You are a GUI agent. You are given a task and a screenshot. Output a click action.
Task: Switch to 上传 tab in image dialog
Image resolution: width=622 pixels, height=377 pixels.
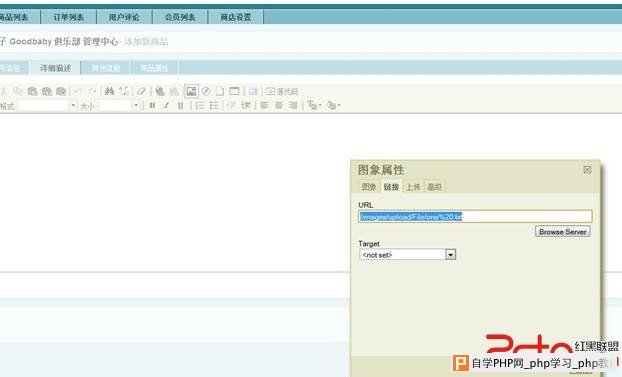tap(413, 187)
